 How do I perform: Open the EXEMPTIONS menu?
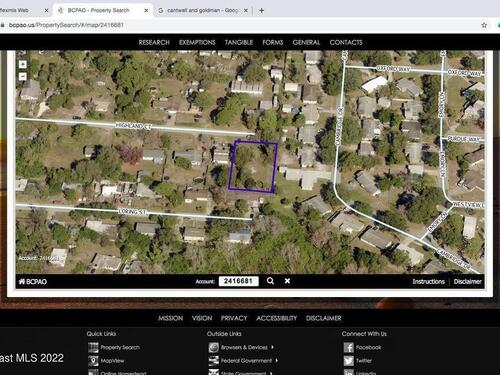tap(197, 42)
